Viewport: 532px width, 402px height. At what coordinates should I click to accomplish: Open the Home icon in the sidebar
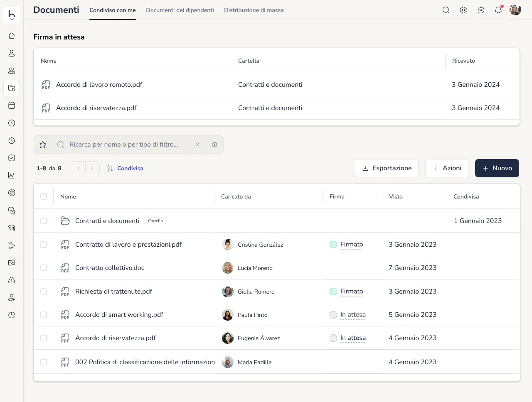(x=12, y=36)
